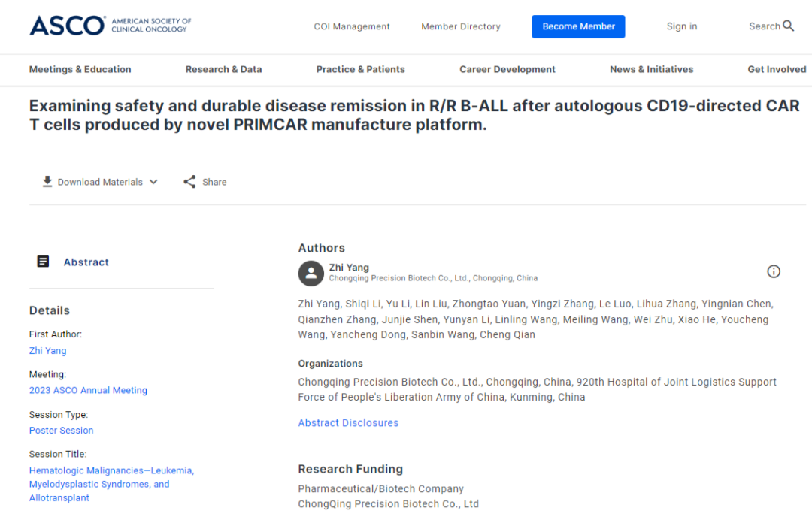Open the Research & Data menu
The image size is (812, 511).
coord(223,69)
